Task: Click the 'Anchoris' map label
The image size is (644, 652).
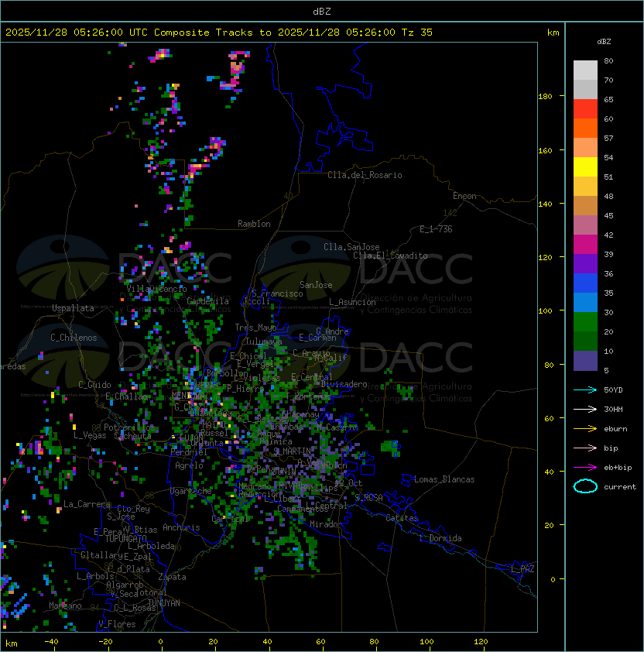Action: pyautogui.click(x=181, y=527)
